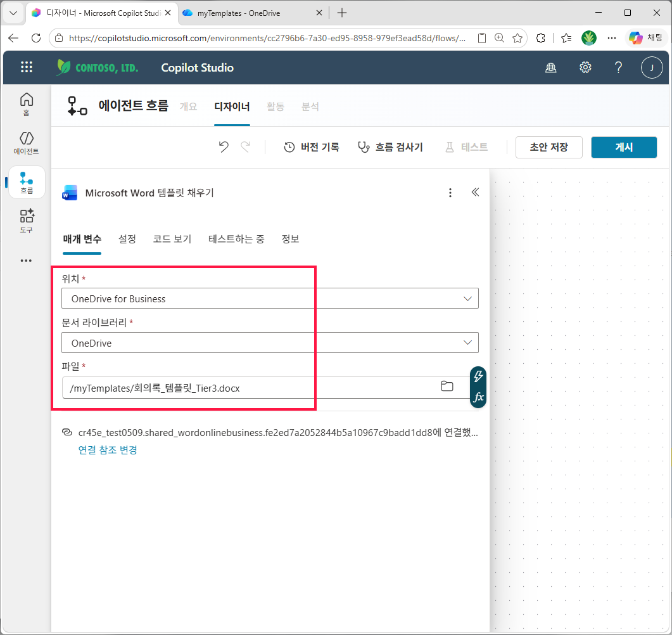672x635 pixels.
Task: Open a new browser tab
Action: point(342,13)
